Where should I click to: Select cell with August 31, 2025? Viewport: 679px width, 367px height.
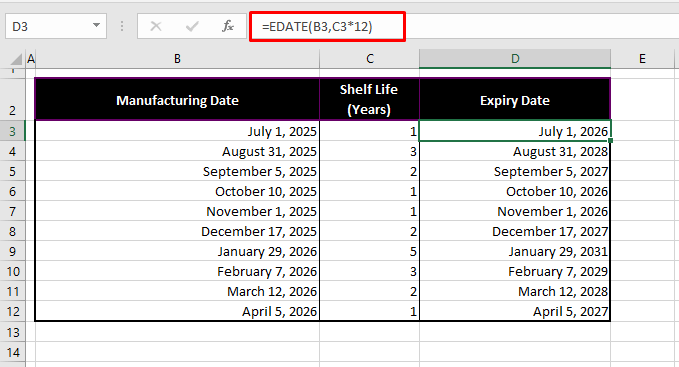click(178, 151)
